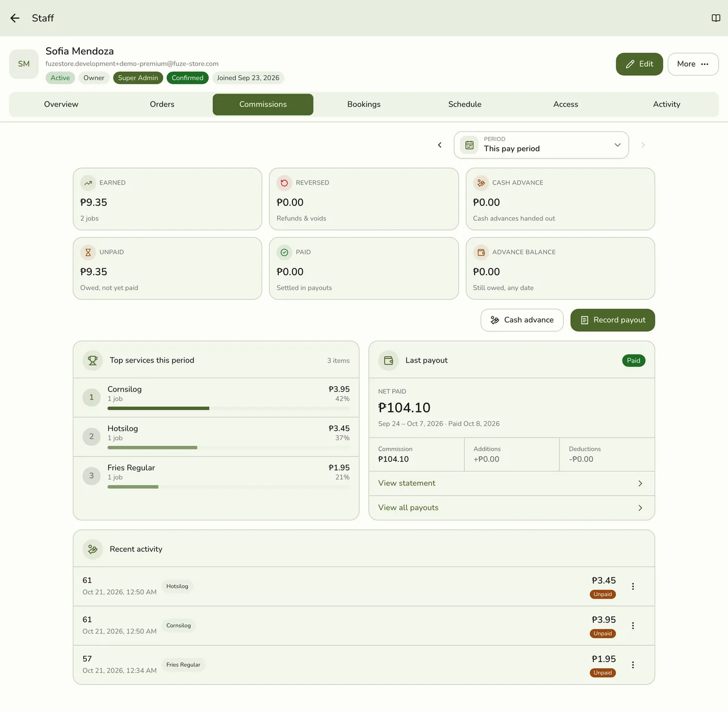Image resolution: width=728 pixels, height=712 pixels.
Task: Click the SM avatar thumbnail
Action: [x=24, y=64]
